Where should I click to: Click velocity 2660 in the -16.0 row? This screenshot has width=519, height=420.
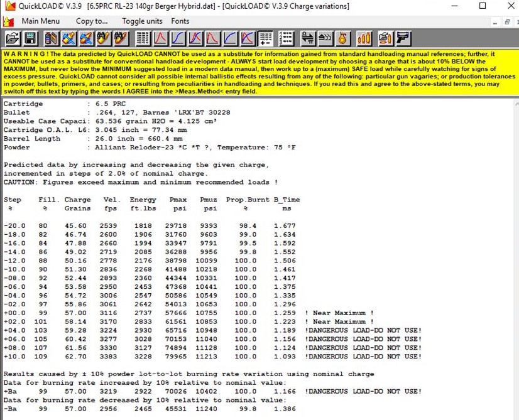point(108,243)
